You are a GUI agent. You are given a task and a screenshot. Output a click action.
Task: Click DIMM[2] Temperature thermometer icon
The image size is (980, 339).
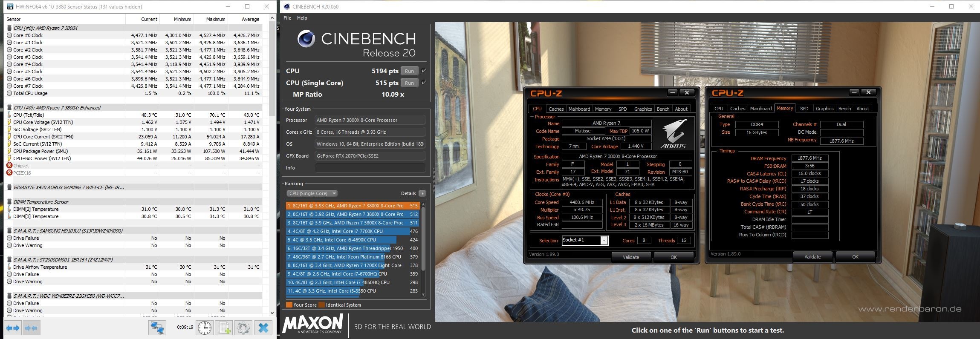coord(9,209)
